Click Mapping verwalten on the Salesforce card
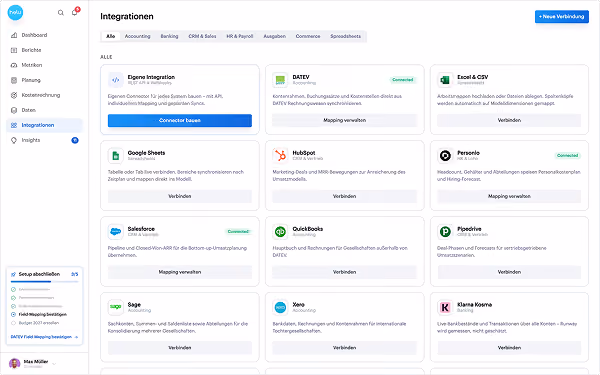Screen dimensions: 600x375 (x=180, y=272)
